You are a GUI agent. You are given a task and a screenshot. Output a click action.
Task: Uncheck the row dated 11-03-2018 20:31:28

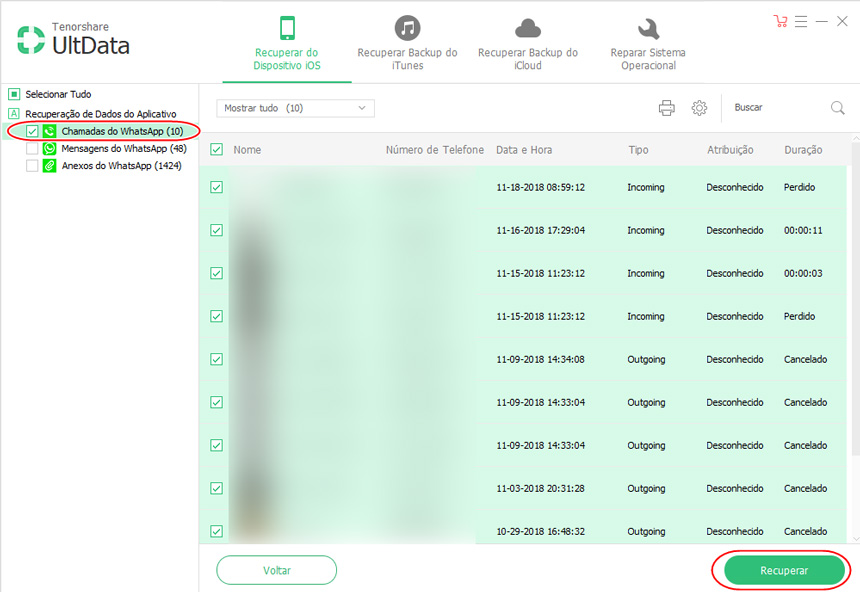click(217, 488)
